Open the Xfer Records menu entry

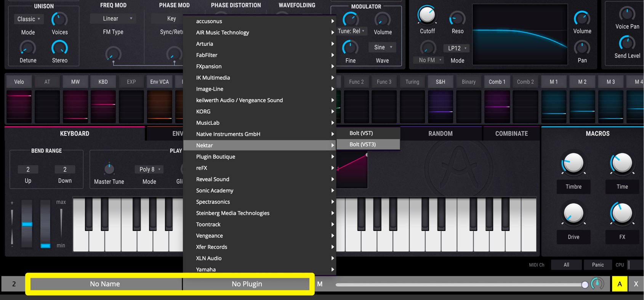[260, 247]
